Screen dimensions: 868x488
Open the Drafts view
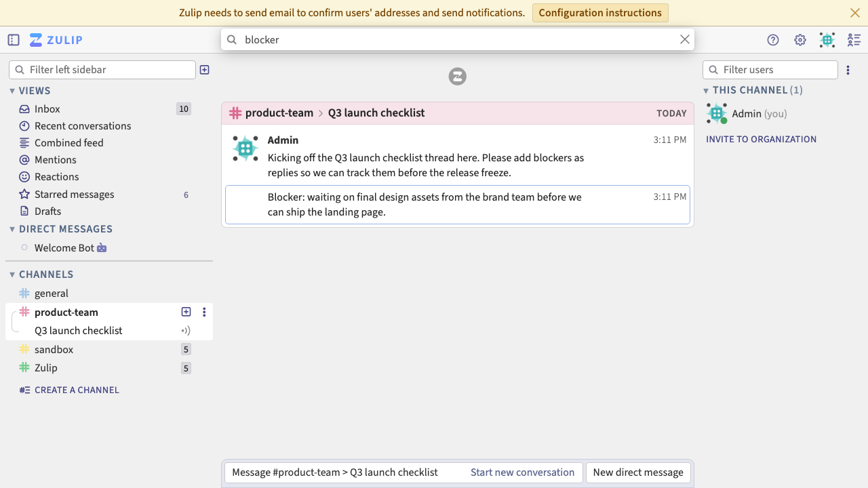coord(48,211)
